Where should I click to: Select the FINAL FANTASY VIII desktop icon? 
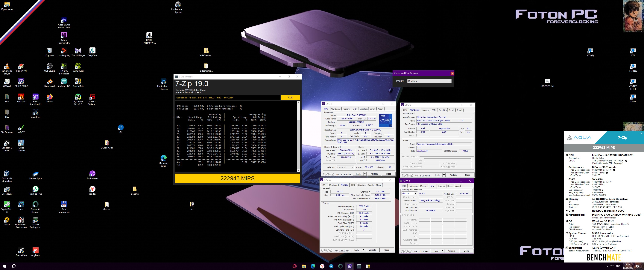tap(149, 38)
